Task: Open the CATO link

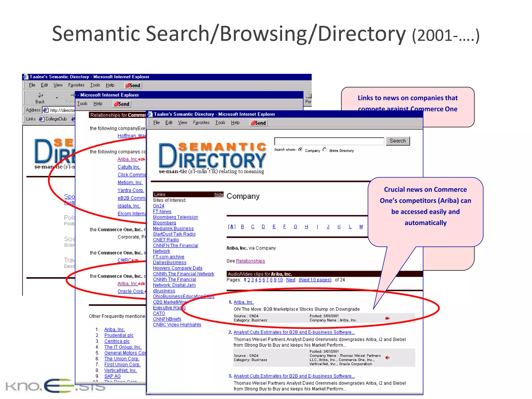Action: [159, 313]
